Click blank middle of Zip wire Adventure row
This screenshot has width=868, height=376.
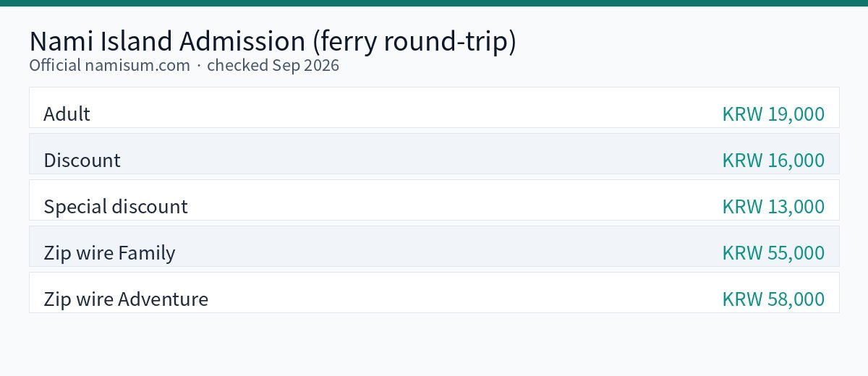[434, 293]
